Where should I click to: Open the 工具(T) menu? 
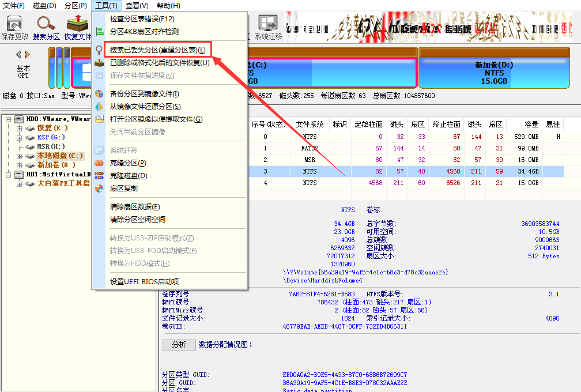click(x=106, y=6)
